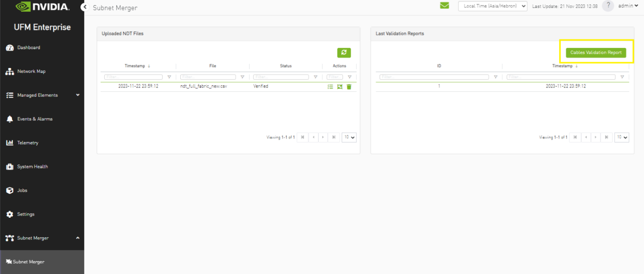Open the mail envelope notifications icon

444,6
